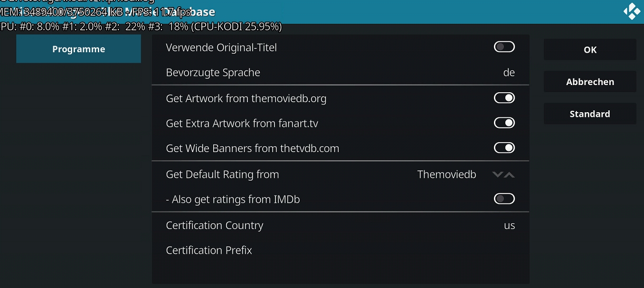Viewport: 644px width, 288px height.
Task: Click the down arrow for Default Rating
Action: click(497, 174)
